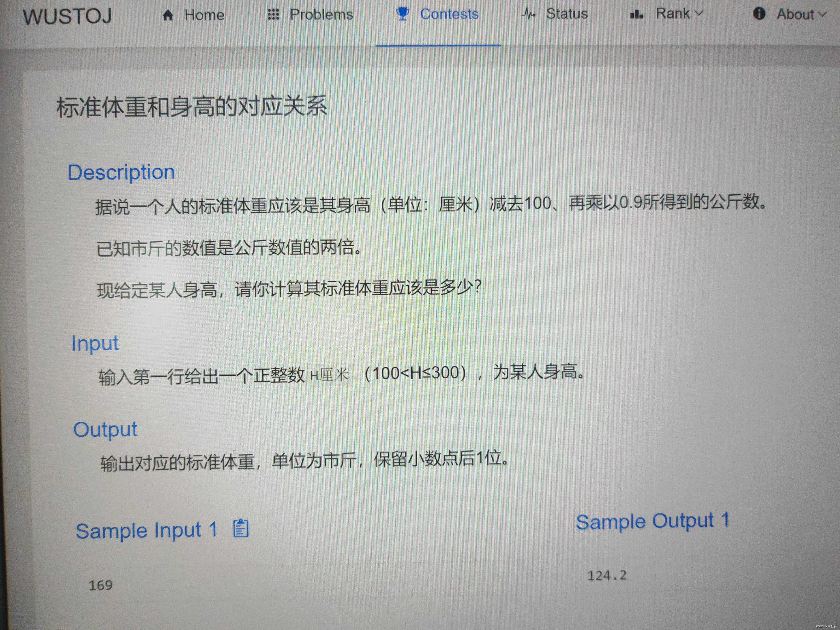
Task: Open the Problems menu item
Action: pyautogui.click(x=321, y=14)
